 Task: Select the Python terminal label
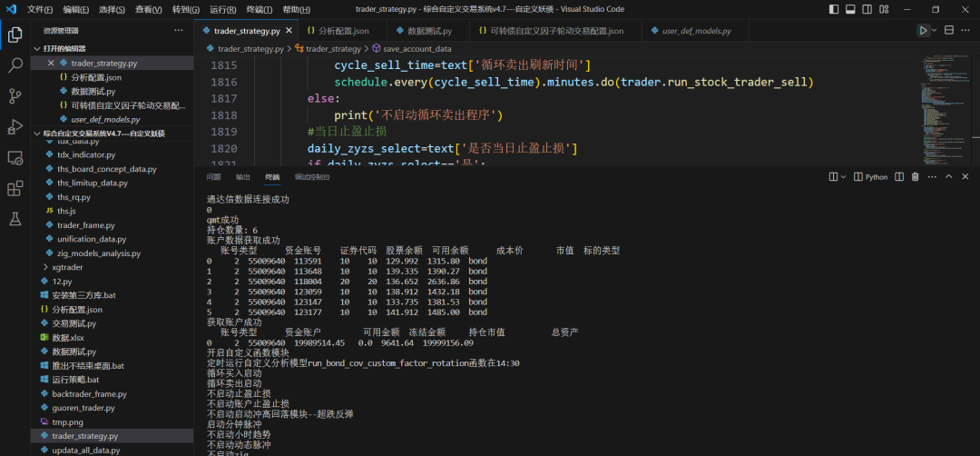click(870, 177)
